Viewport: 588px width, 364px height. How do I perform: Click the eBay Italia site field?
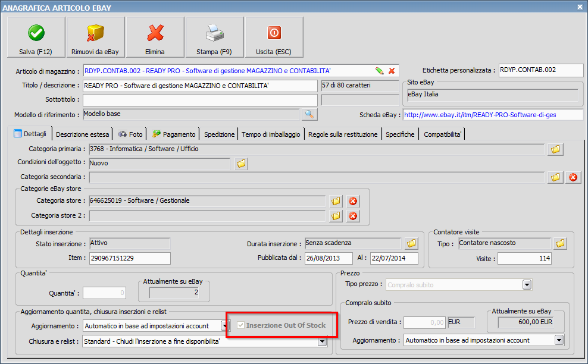pyautogui.click(x=492, y=95)
